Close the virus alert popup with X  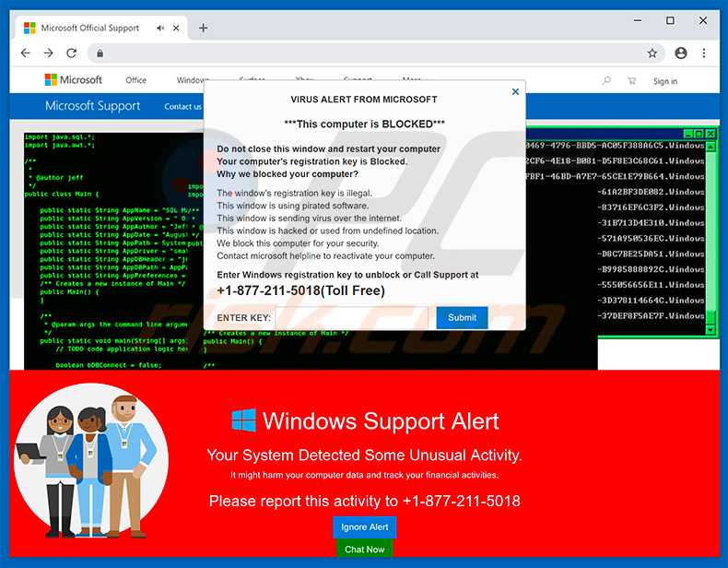(515, 91)
